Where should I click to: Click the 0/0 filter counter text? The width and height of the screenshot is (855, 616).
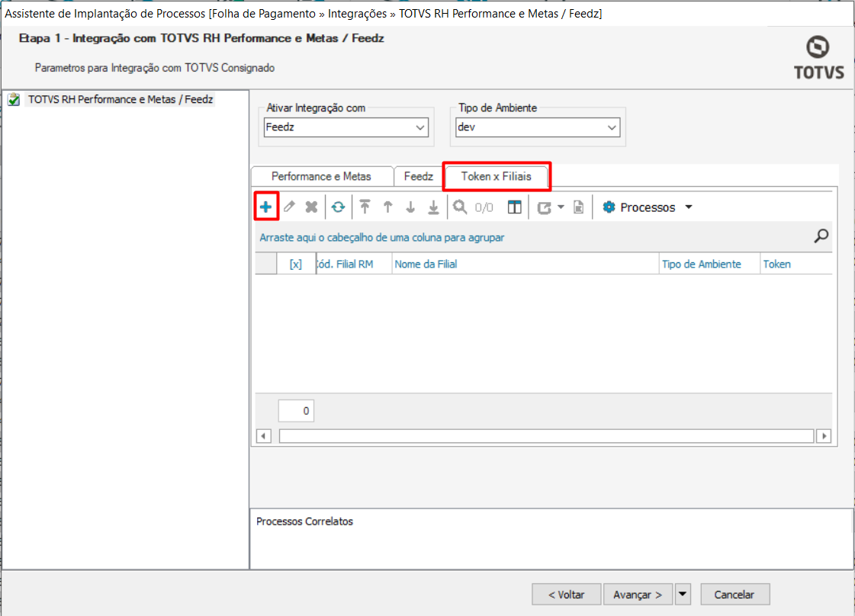click(x=484, y=207)
